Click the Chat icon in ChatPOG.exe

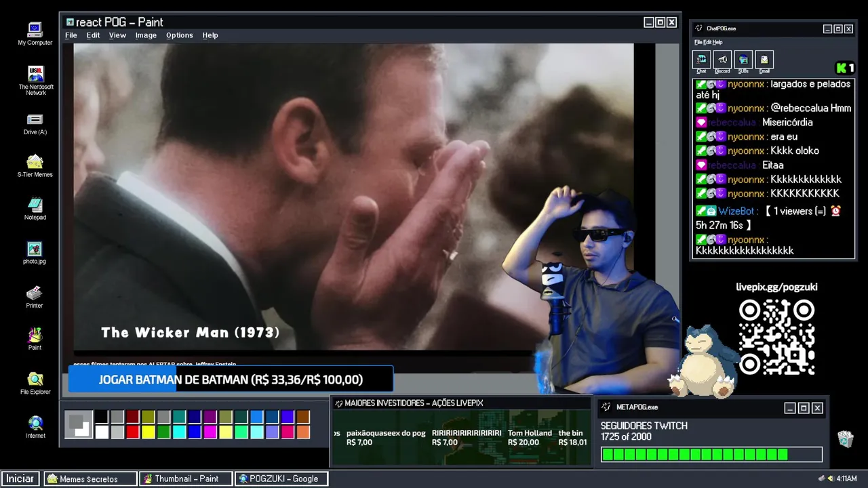[701, 61]
